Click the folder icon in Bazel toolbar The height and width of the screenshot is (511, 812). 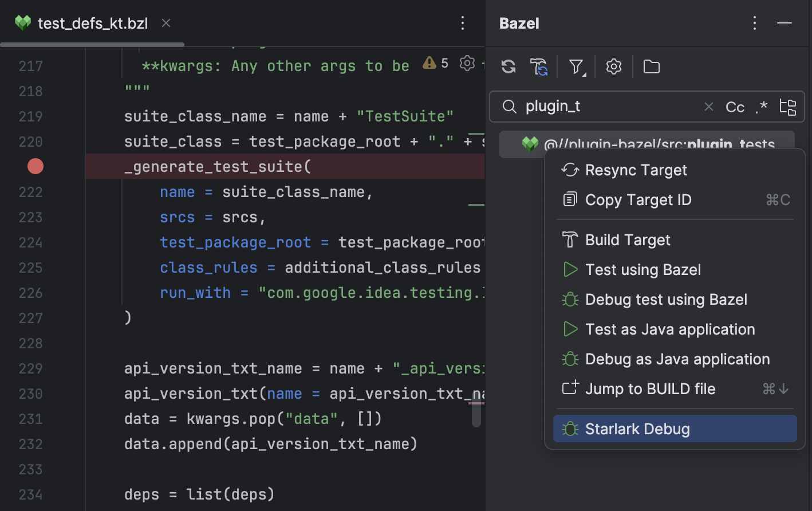click(651, 66)
